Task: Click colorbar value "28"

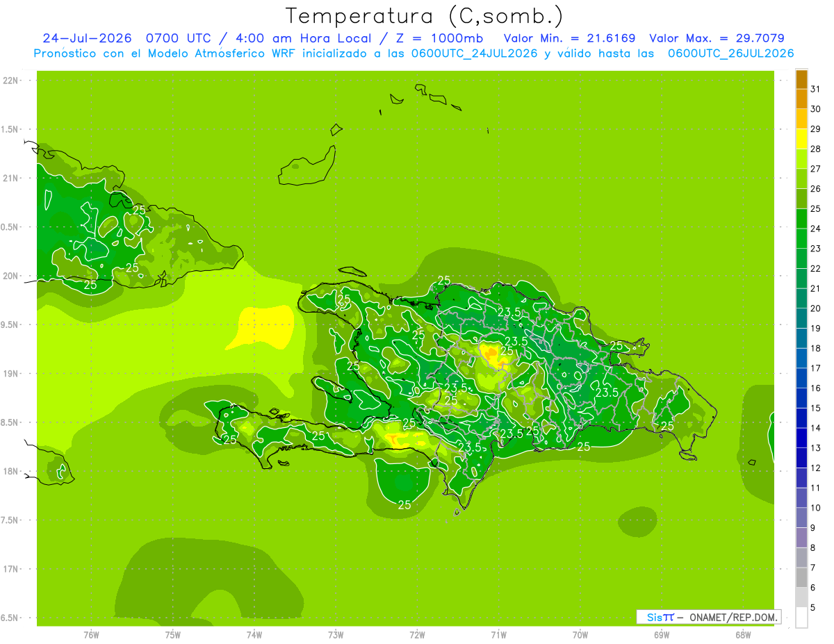Action: [x=816, y=149]
